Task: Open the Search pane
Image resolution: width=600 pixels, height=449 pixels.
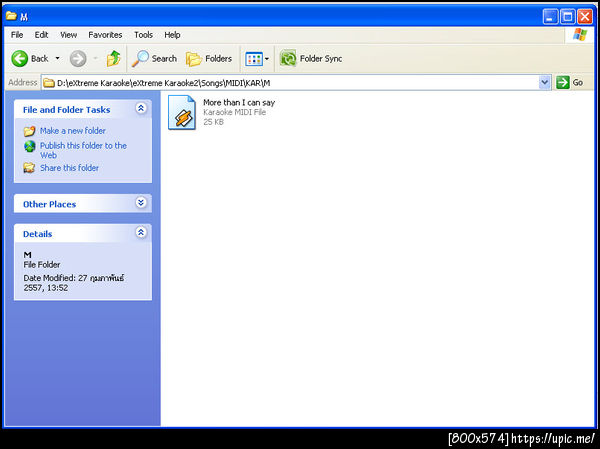Action: coord(155,59)
